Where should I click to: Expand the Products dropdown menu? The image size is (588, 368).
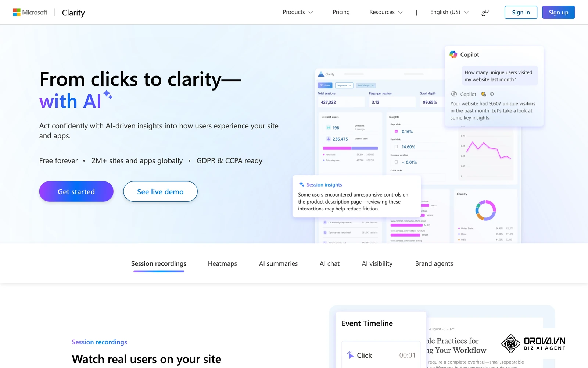point(298,12)
